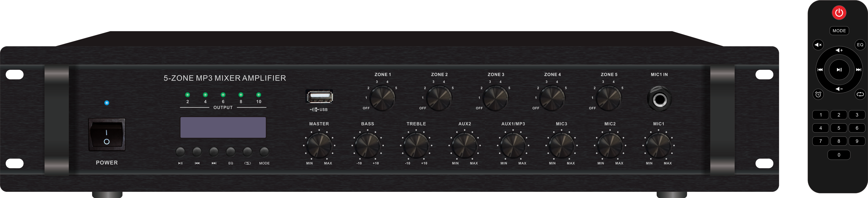Click the ZONE 3 selector knob
868x198 pixels.
tap(495, 98)
